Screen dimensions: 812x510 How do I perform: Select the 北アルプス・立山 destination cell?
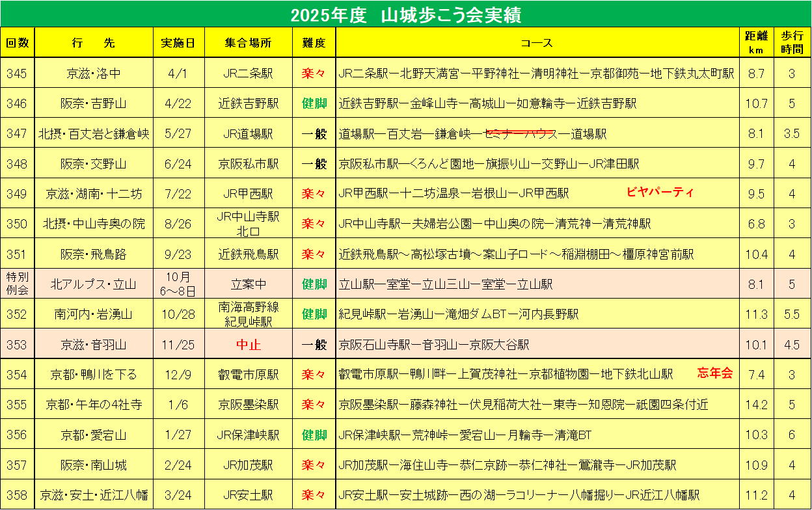click(x=94, y=284)
